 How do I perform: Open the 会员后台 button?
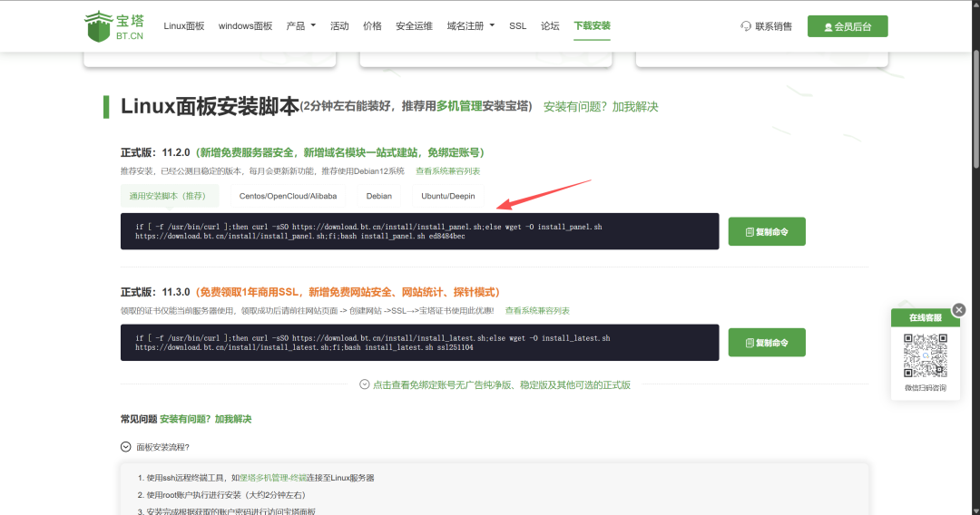tap(848, 26)
